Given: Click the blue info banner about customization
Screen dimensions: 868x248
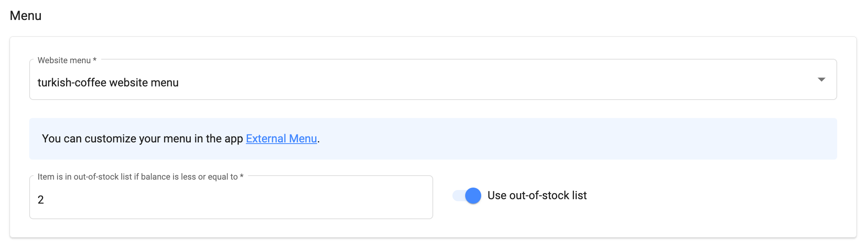Looking at the screenshot, I should click(560, 139).
